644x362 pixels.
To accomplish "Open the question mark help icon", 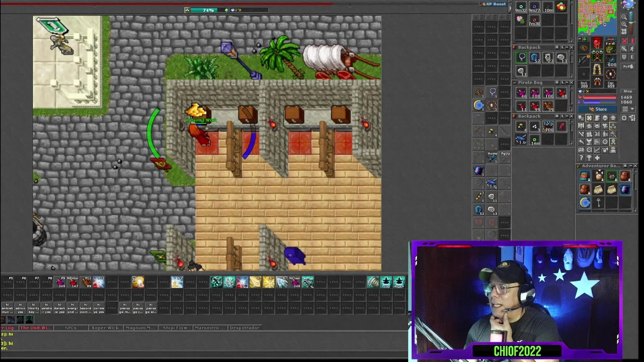I will click(x=581, y=158).
